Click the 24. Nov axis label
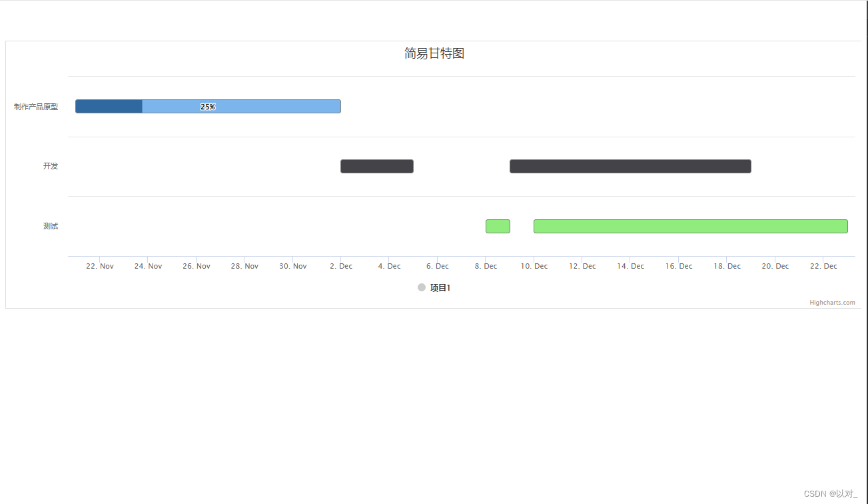 point(148,266)
